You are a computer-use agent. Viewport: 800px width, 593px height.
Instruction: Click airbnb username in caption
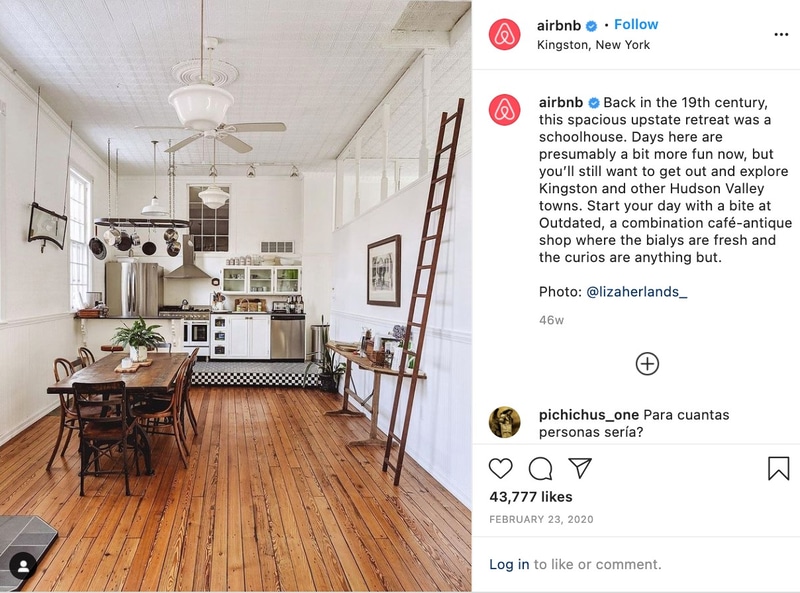[561, 102]
